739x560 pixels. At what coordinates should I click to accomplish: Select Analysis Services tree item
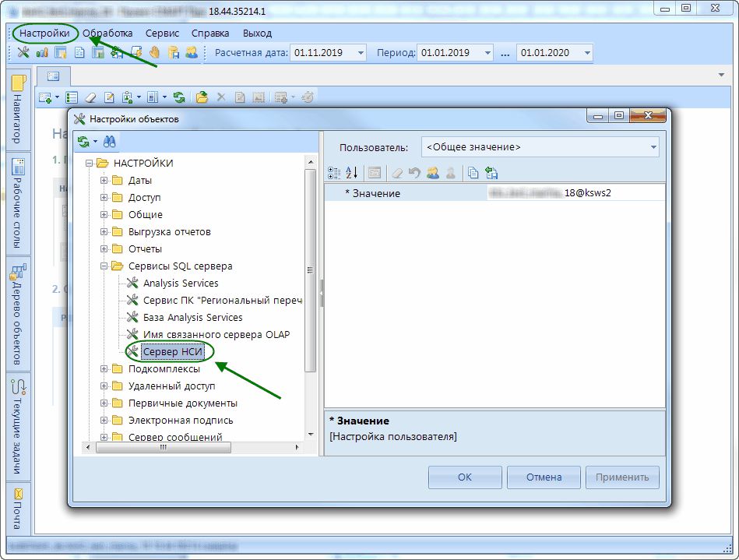(x=181, y=283)
